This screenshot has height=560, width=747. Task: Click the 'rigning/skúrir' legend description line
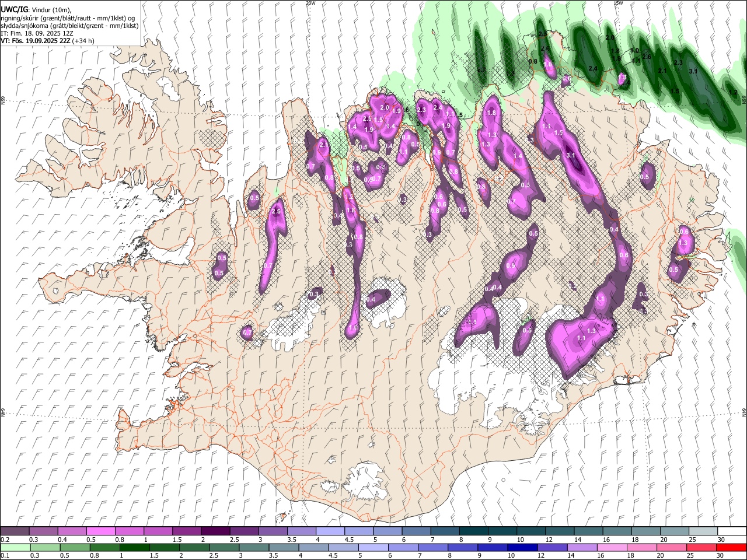(68, 18)
